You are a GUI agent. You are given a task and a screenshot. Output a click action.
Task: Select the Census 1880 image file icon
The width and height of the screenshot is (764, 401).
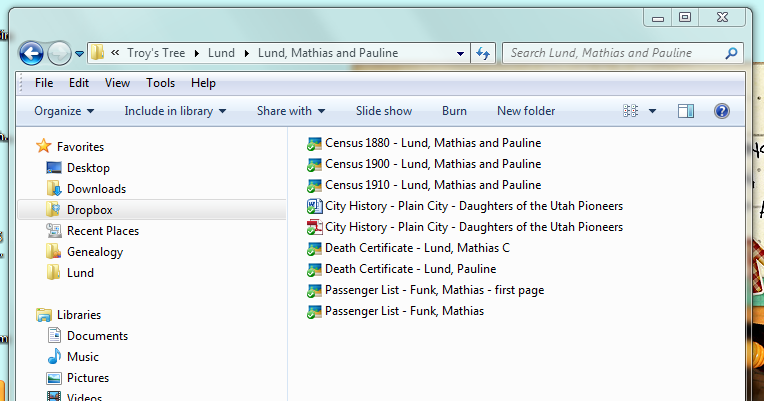(314, 143)
